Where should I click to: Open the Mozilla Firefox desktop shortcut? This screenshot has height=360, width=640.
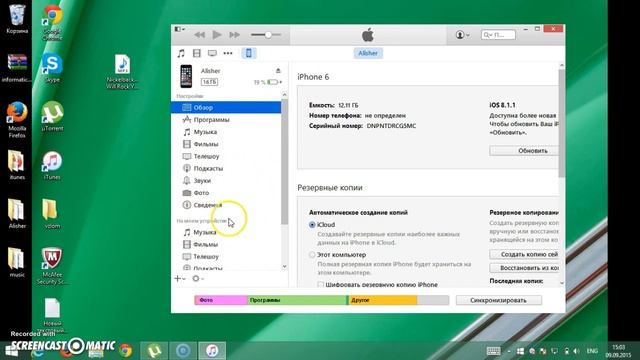pyautogui.click(x=17, y=120)
